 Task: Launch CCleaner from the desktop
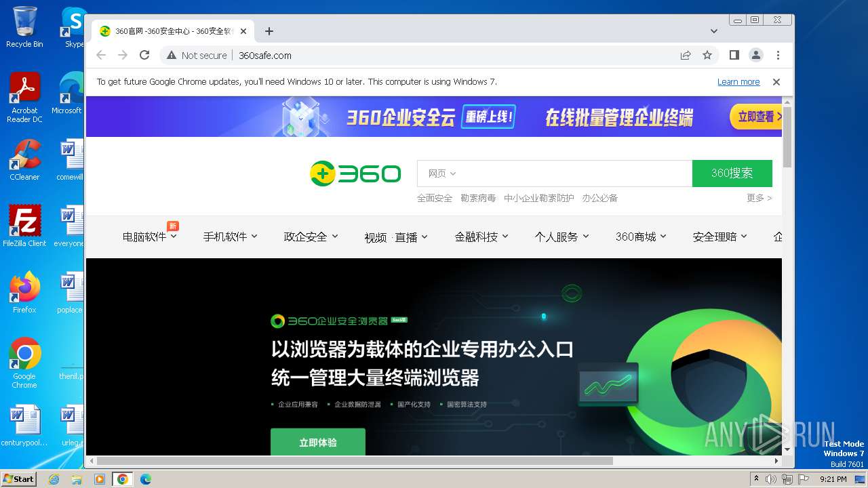(24, 161)
